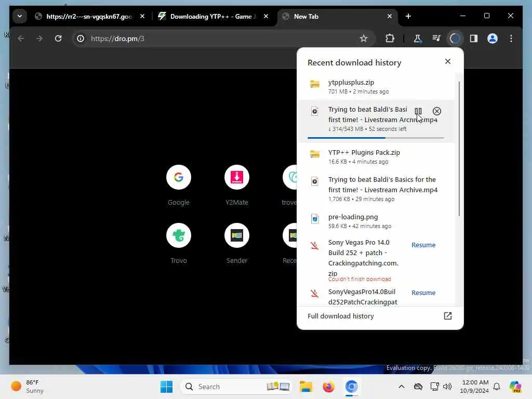532x399 pixels.
Task: Close the Recent download history panel
Action: pyautogui.click(x=447, y=61)
